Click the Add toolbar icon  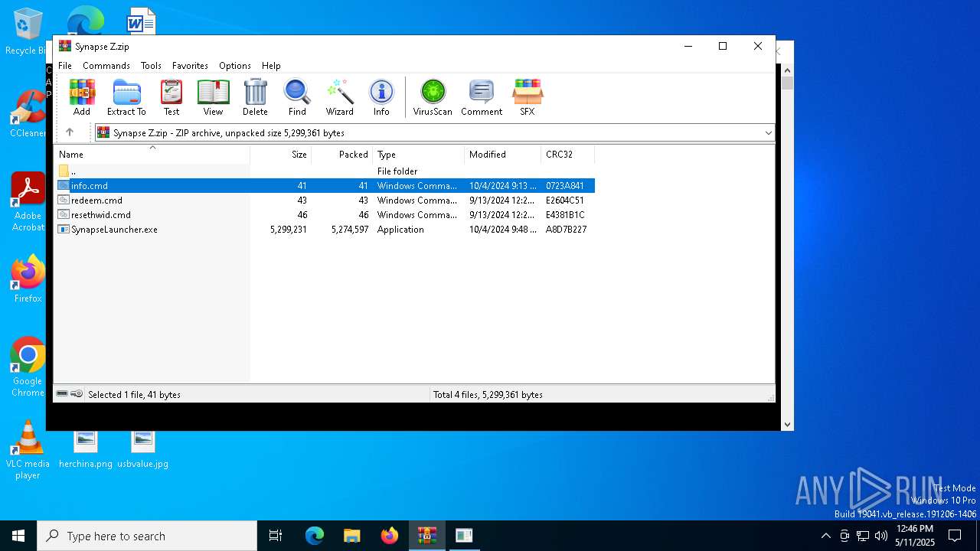pos(82,97)
